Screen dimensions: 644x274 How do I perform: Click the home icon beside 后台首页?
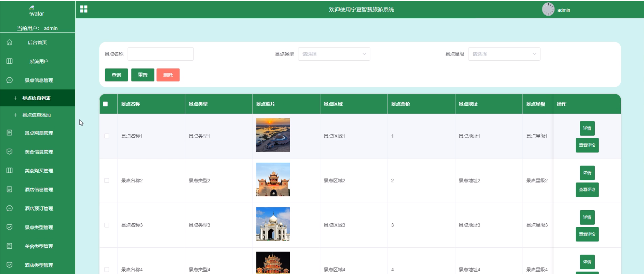click(9, 42)
